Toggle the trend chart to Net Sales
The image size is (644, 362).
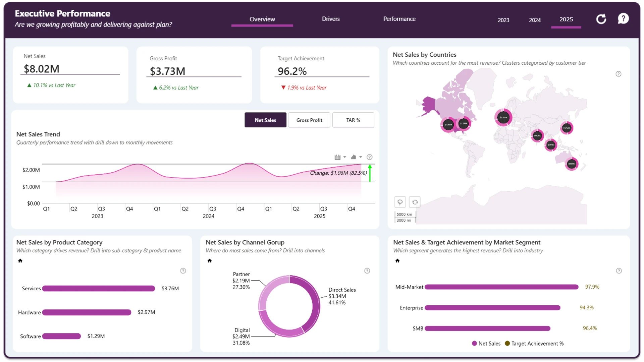pos(265,120)
